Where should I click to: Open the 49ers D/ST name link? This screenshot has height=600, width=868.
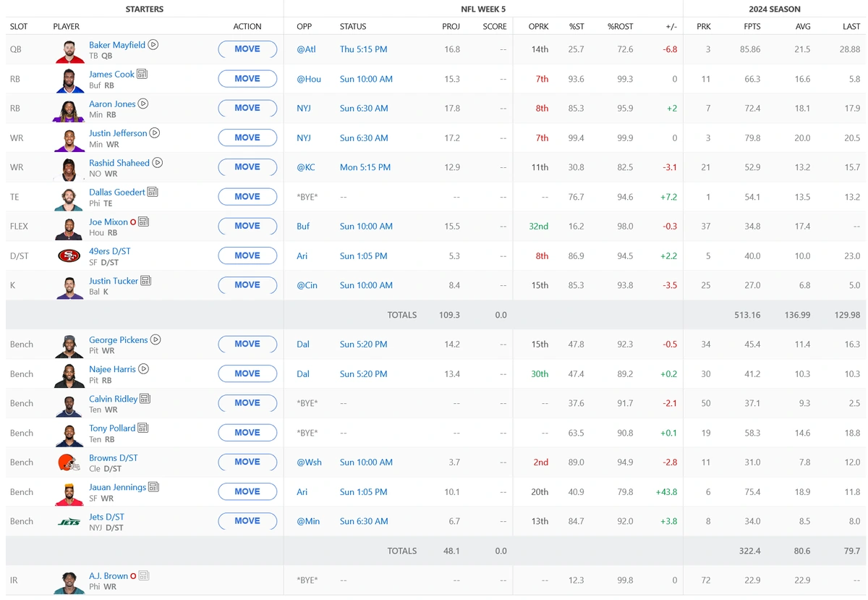(x=110, y=251)
